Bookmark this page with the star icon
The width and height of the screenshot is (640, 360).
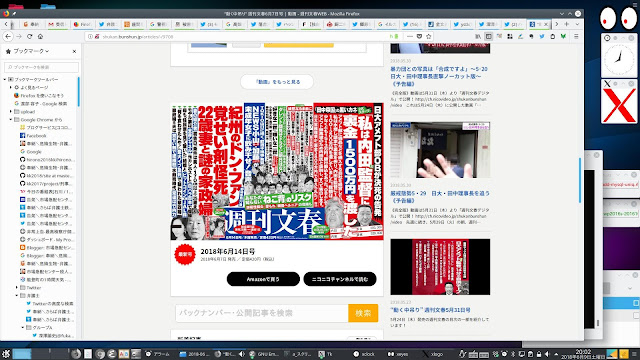coord(429,36)
